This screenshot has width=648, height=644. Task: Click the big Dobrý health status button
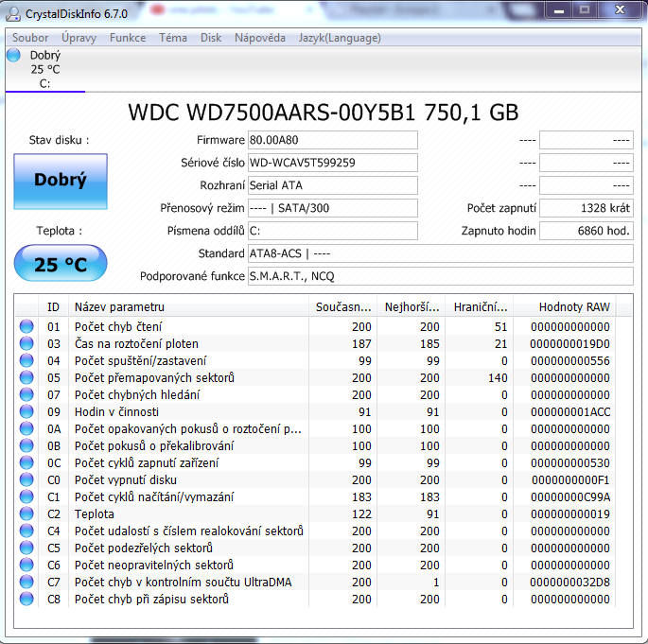coord(61,182)
